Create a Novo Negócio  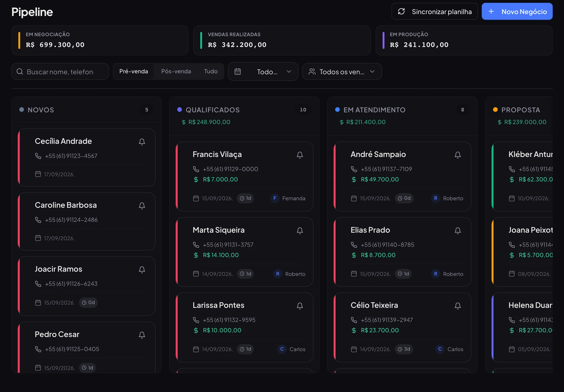(x=517, y=12)
